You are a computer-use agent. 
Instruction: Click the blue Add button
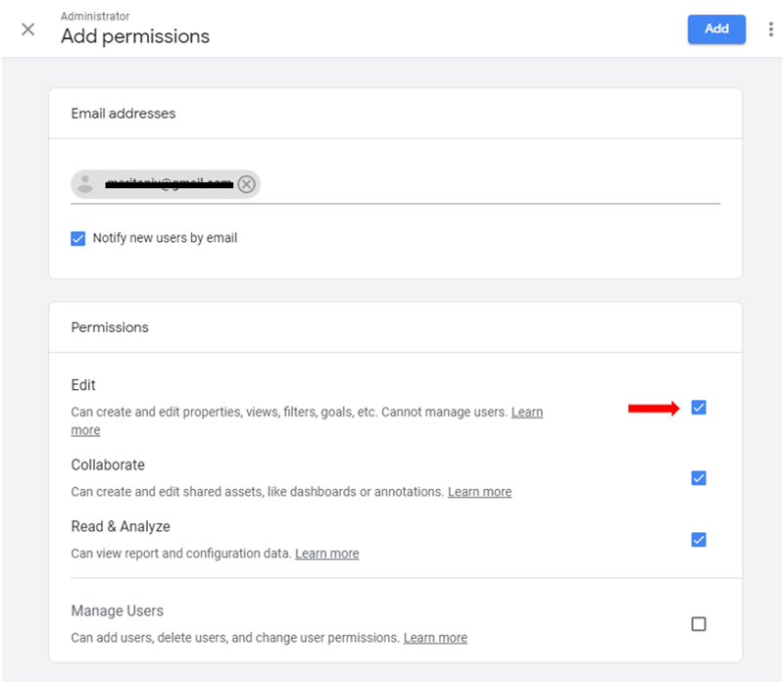[716, 29]
